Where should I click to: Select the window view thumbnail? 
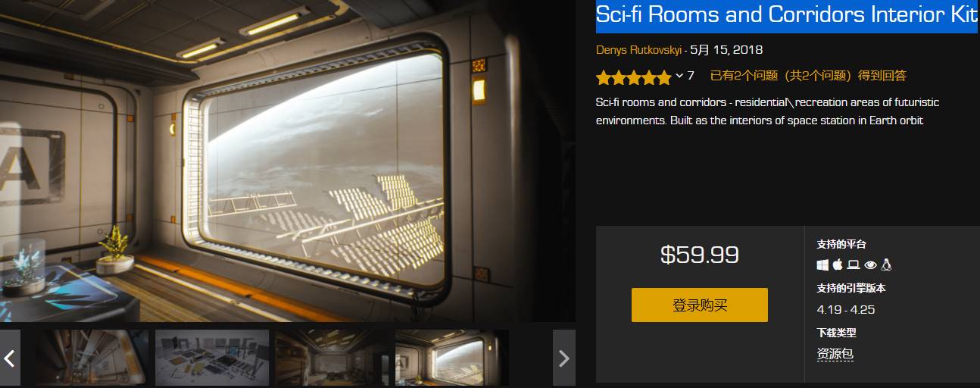pyautogui.click(x=452, y=358)
